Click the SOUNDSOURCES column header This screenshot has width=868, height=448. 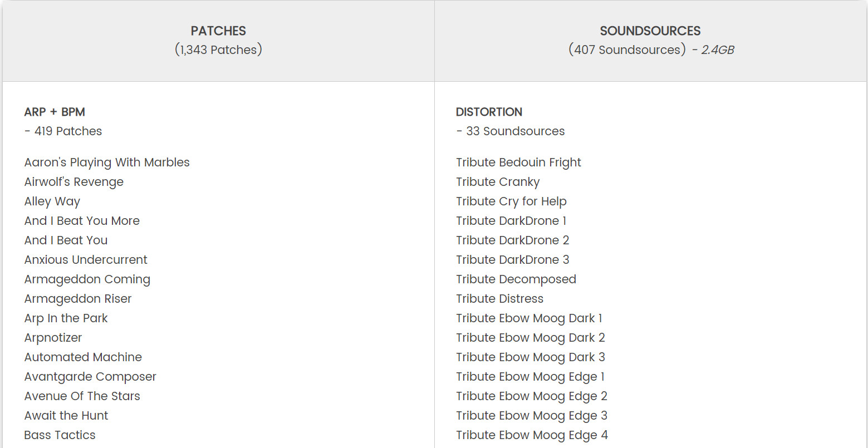pyautogui.click(x=650, y=31)
